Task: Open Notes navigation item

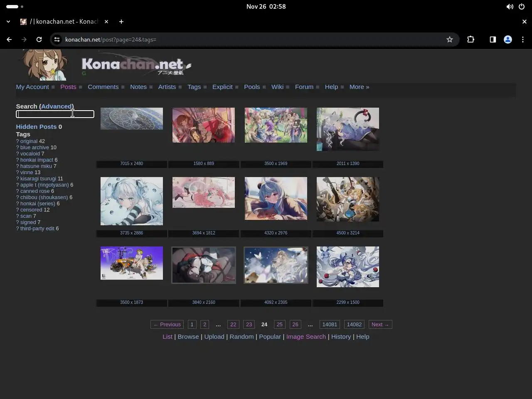Action: coord(138,87)
